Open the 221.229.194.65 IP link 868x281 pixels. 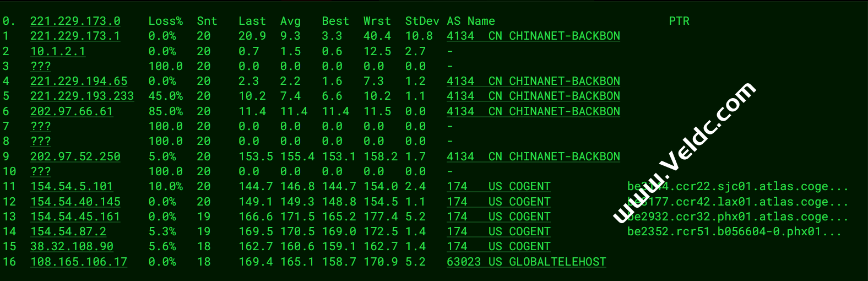click(x=79, y=81)
